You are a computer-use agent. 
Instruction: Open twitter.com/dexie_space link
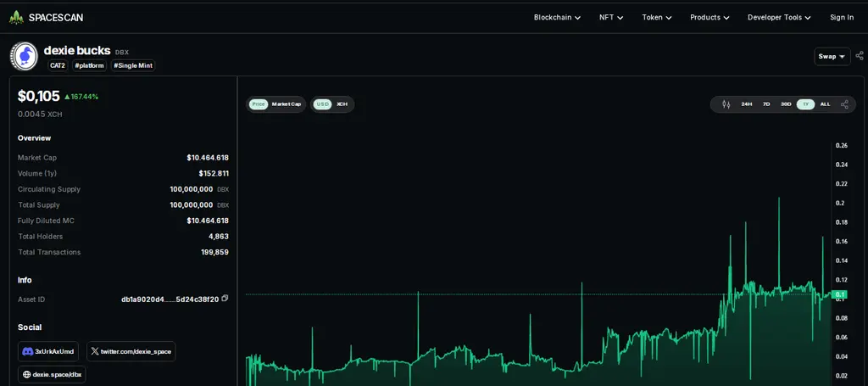(x=131, y=351)
